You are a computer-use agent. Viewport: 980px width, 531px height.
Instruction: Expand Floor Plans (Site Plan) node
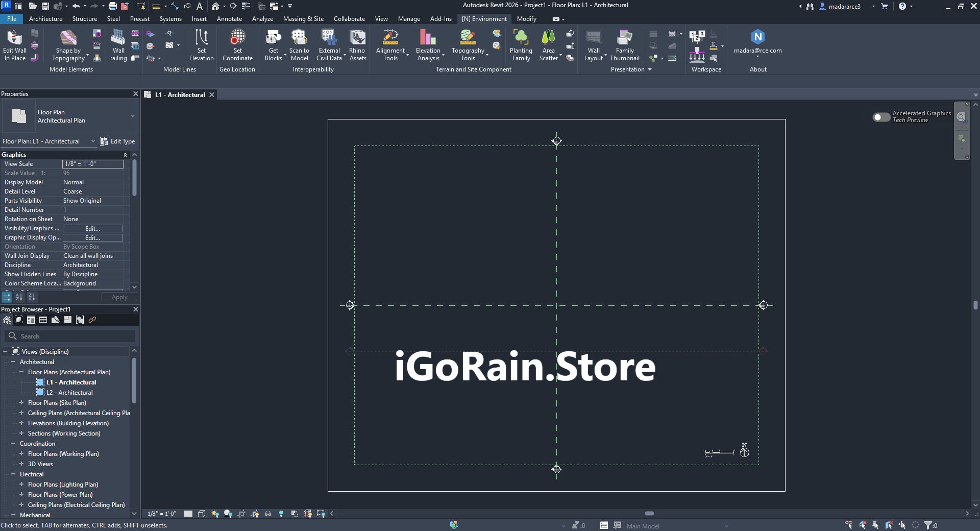point(21,403)
